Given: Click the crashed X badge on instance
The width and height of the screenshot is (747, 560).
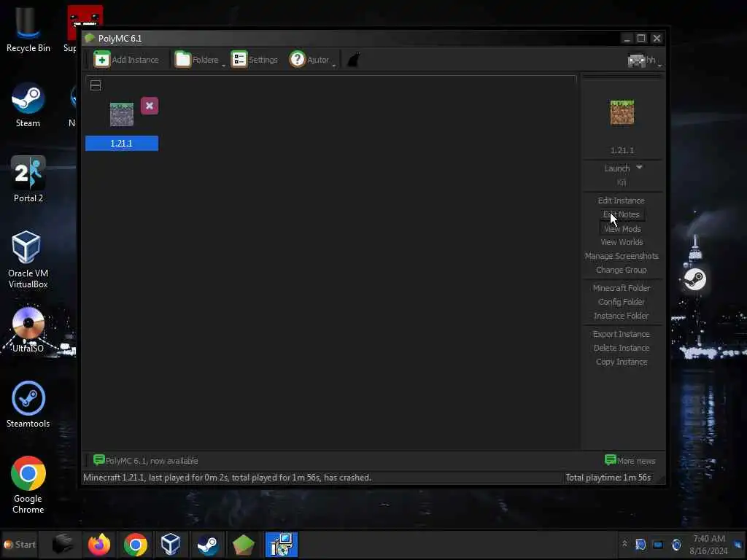Looking at the screenshot, I should (x=150, y=106).
